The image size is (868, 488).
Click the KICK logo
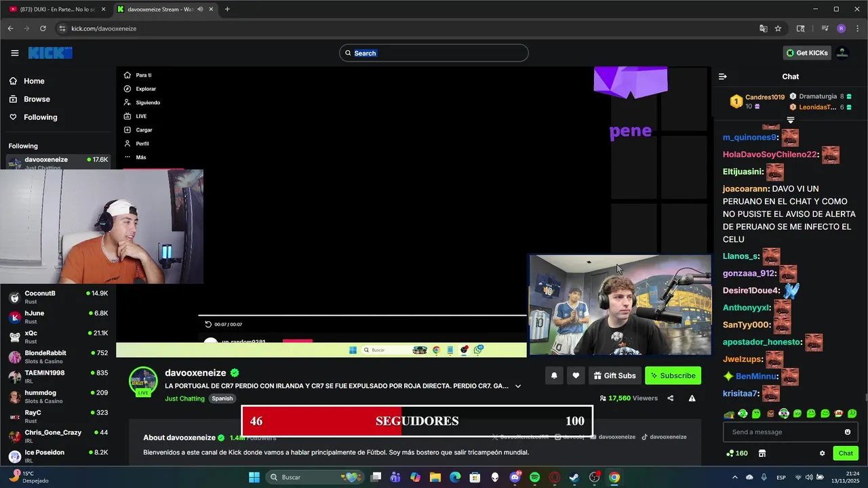click(50, 53)
